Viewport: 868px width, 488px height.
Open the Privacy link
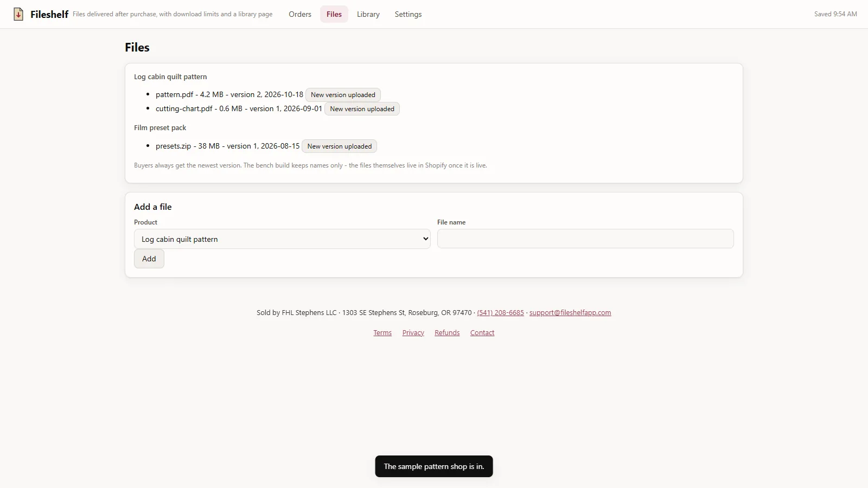413,333
